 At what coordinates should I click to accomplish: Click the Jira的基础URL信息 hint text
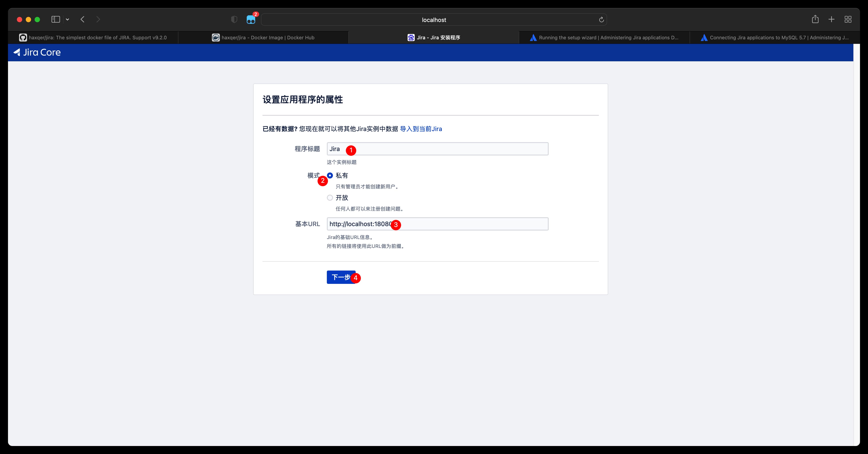click(x=350, y=237)
